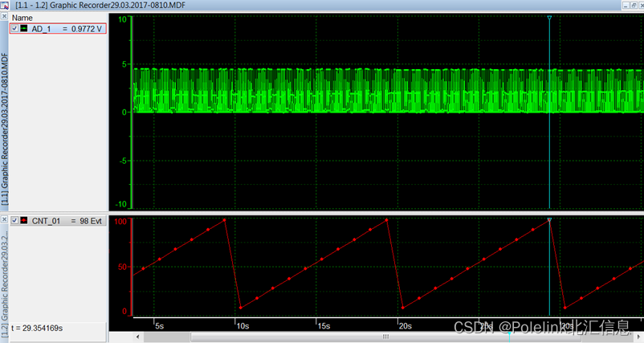
Task: Click the 10 label on green Y axis
Action: [x=122, y=19]
